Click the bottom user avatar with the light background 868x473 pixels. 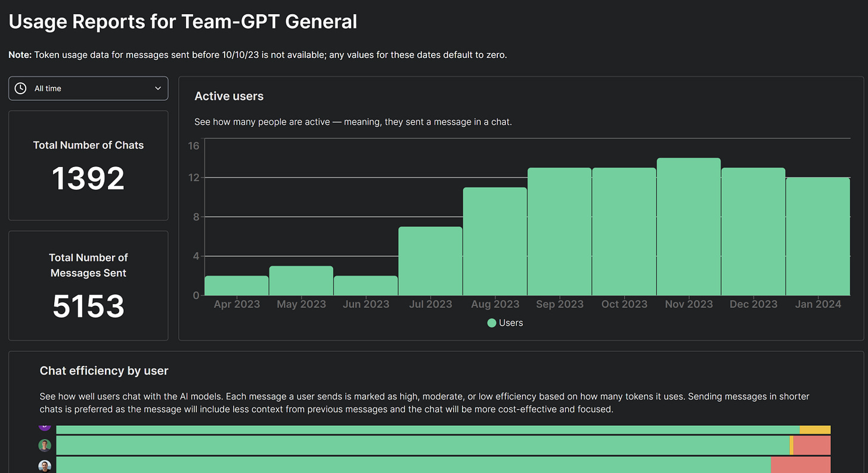point(45,466)
